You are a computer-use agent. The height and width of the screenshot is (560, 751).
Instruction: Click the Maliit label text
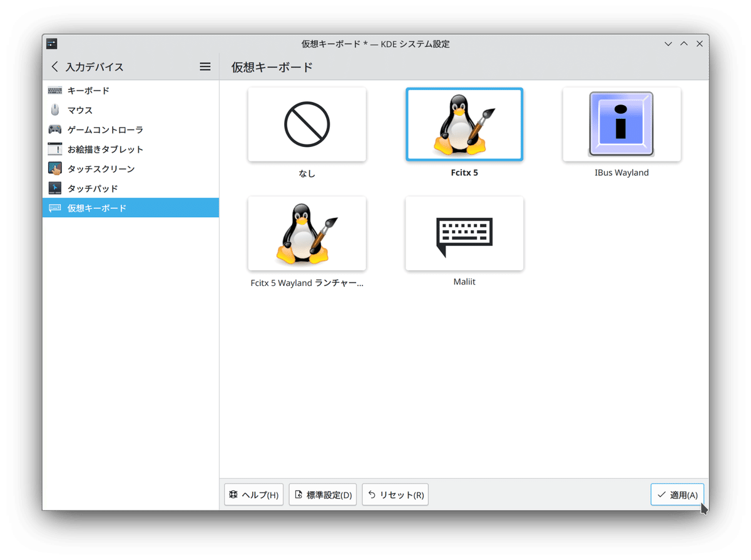click(x=464, y=282)
